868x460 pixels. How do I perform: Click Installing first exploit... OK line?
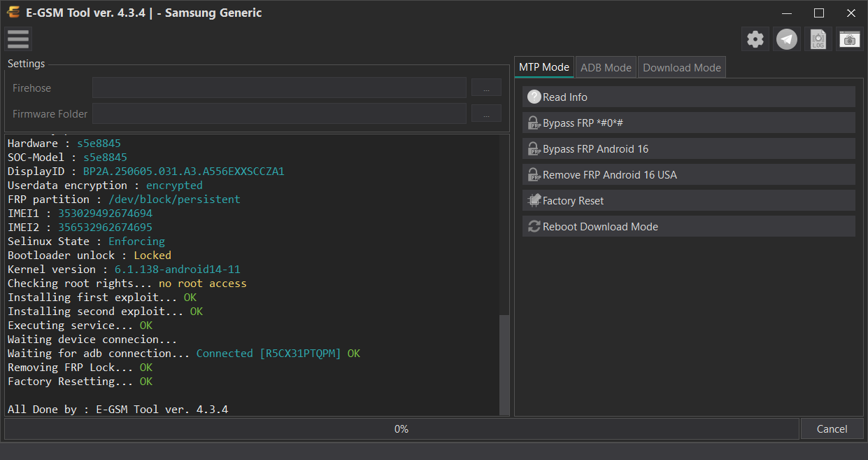[x=102, y=297]
